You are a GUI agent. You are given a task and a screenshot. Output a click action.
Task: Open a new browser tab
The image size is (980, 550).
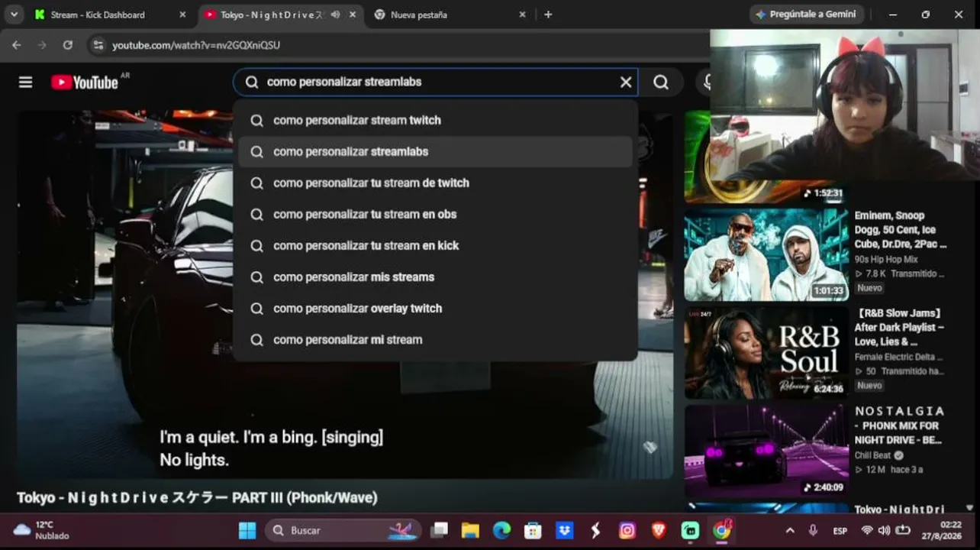pyautogui.click(x=548, y=15)
